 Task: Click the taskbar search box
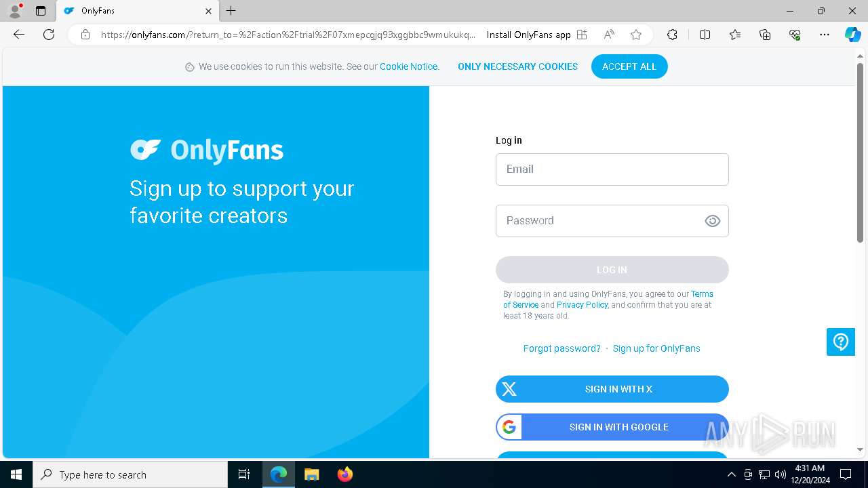[x=130, y=474]
